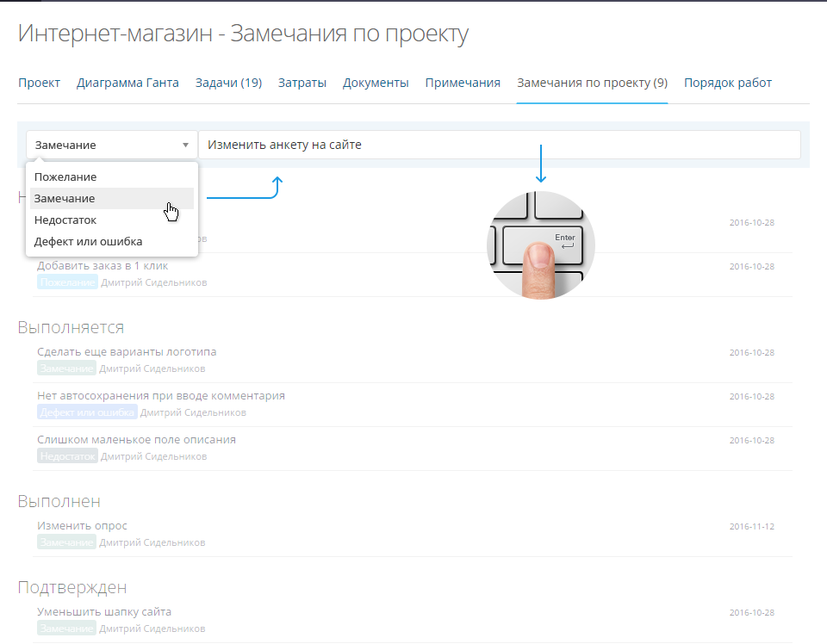Open "Сделать еще варианты логотипа" remark

[x=127, y=351]
